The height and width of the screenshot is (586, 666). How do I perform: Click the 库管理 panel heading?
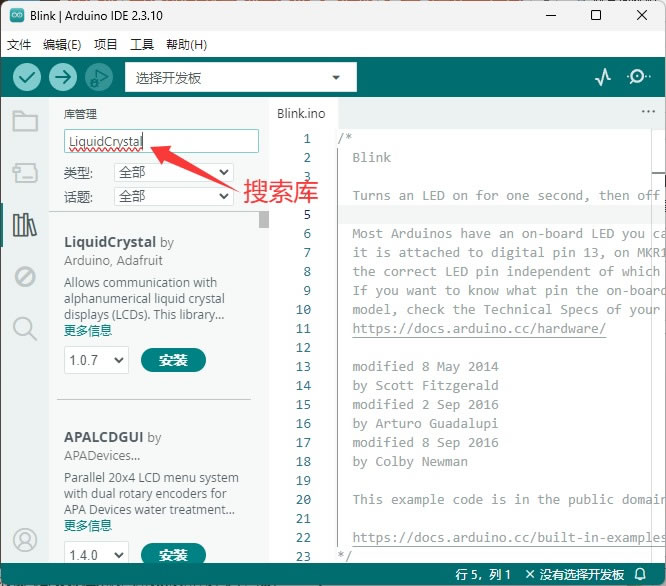tap(80, 114)
